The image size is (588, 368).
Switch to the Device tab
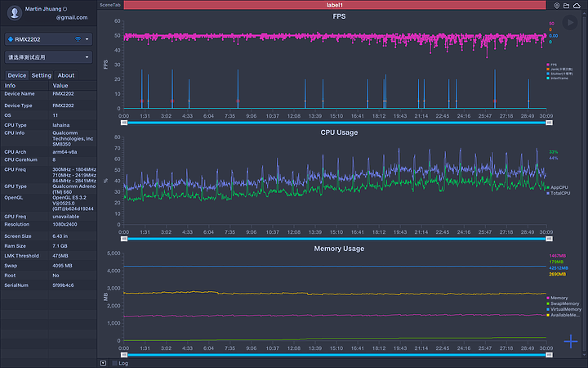tap(17, 75)
